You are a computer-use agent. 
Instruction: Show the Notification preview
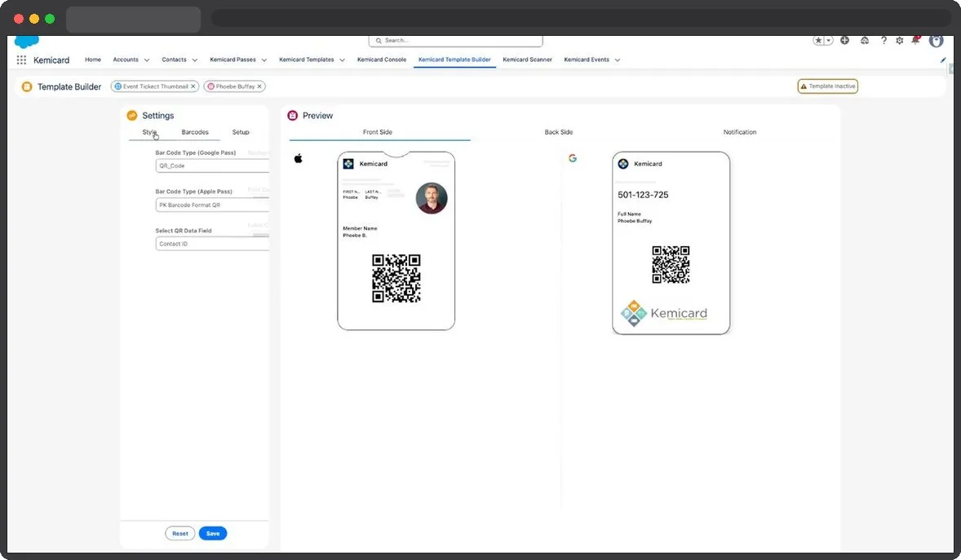[x=740, y=132]
